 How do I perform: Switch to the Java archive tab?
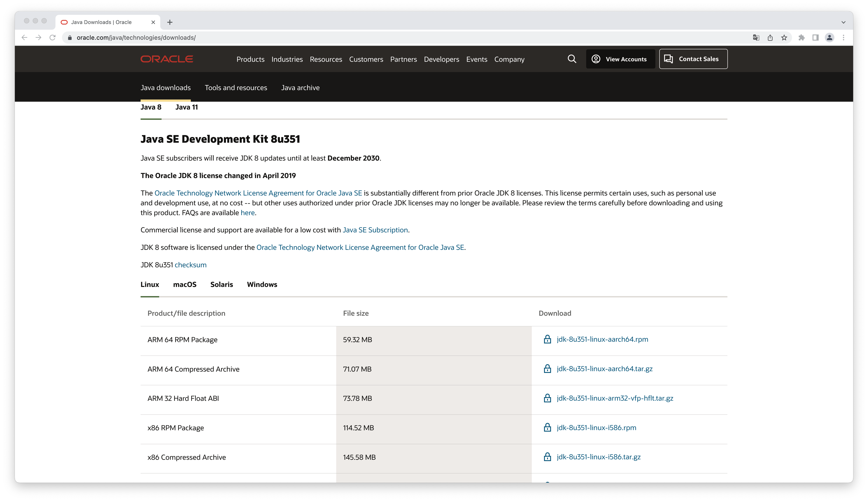click(300, 88)
